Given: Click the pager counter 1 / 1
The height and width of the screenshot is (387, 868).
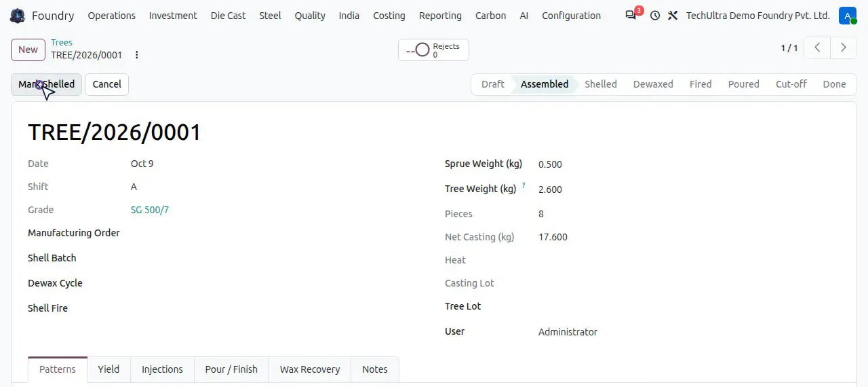Looking at the screenshot, I should click(789, 48).
